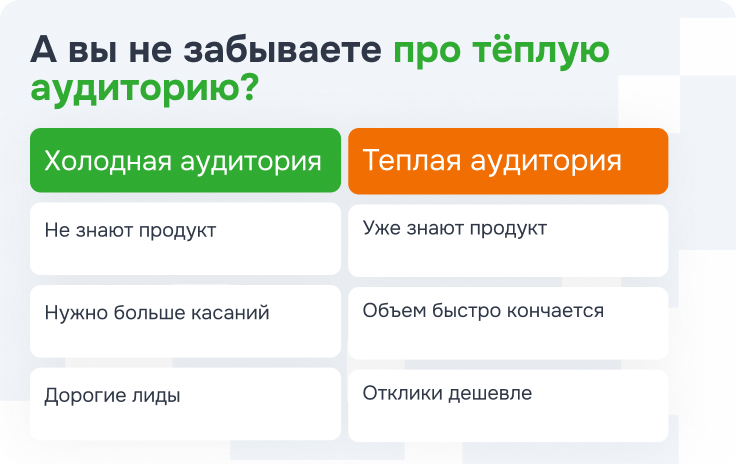Click the green headline word "аудиторию?"
736x464 pixels.
point(145,87)
